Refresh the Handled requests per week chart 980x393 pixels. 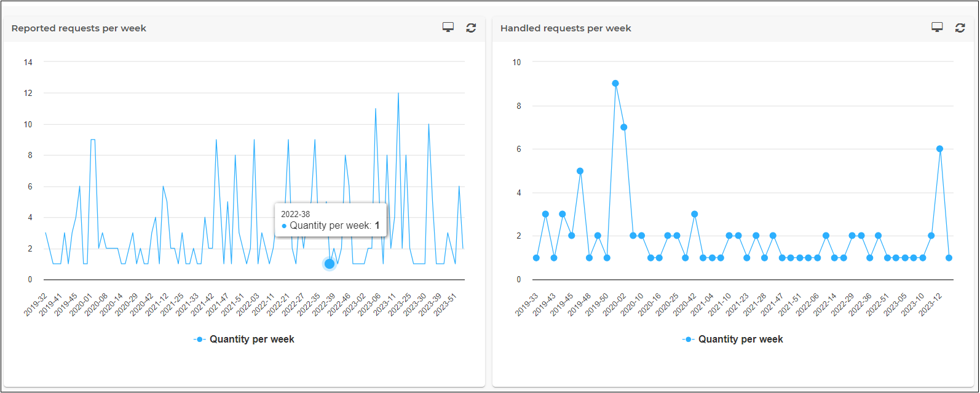[x=960, y=28]
